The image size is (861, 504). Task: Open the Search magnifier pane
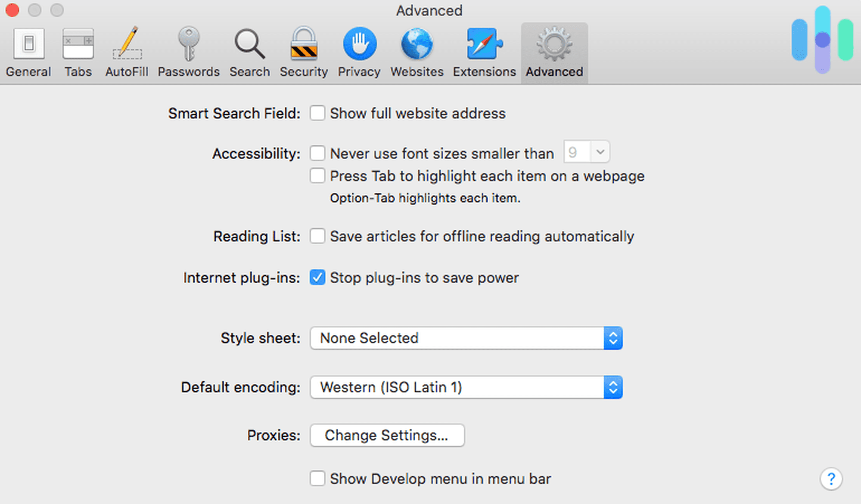coord(249,53)
